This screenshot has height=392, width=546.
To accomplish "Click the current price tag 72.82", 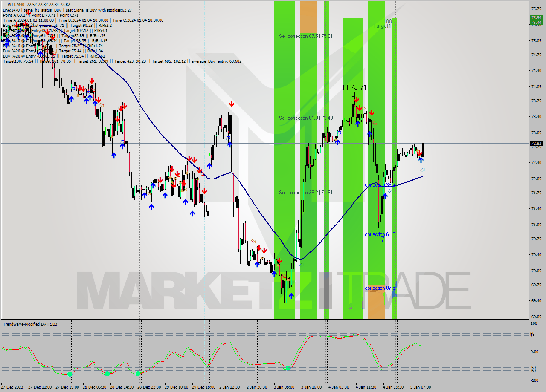I will (x=536, y=144).
